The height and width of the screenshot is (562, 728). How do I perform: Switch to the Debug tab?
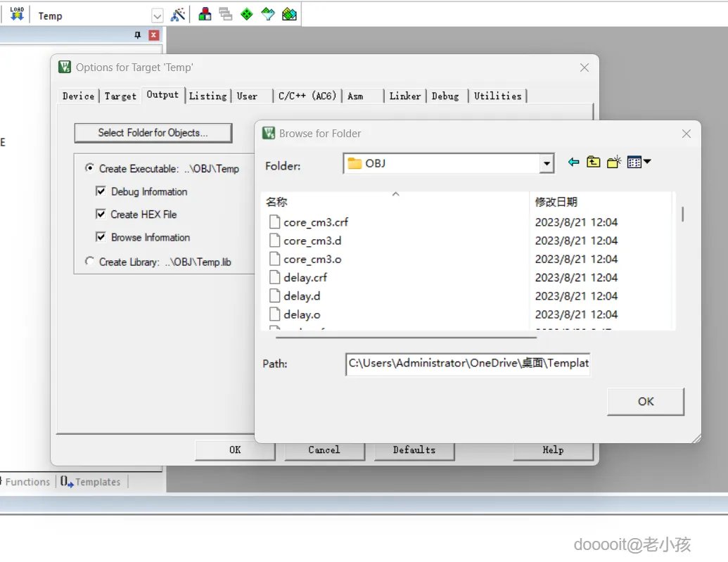(x=447, y=96)
